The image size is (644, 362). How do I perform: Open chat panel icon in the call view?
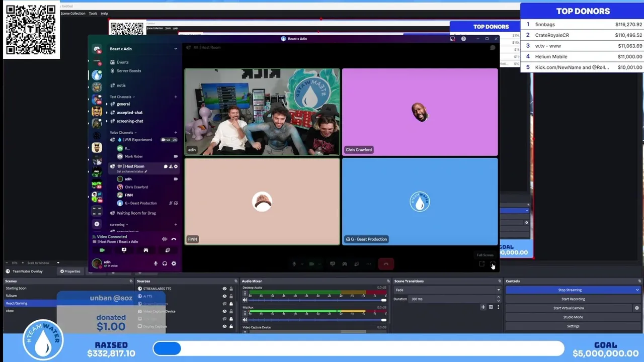493,48
